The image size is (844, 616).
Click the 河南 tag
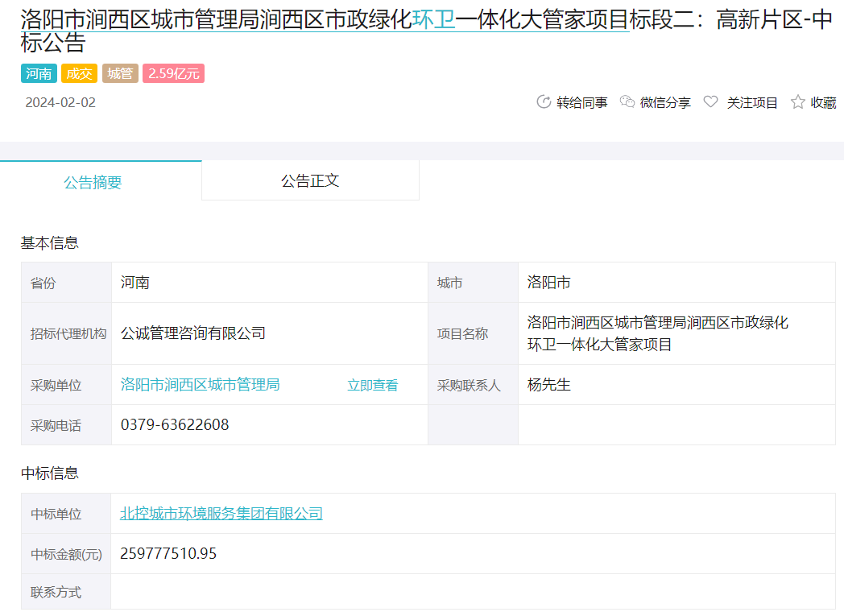(x=39, y=73)
